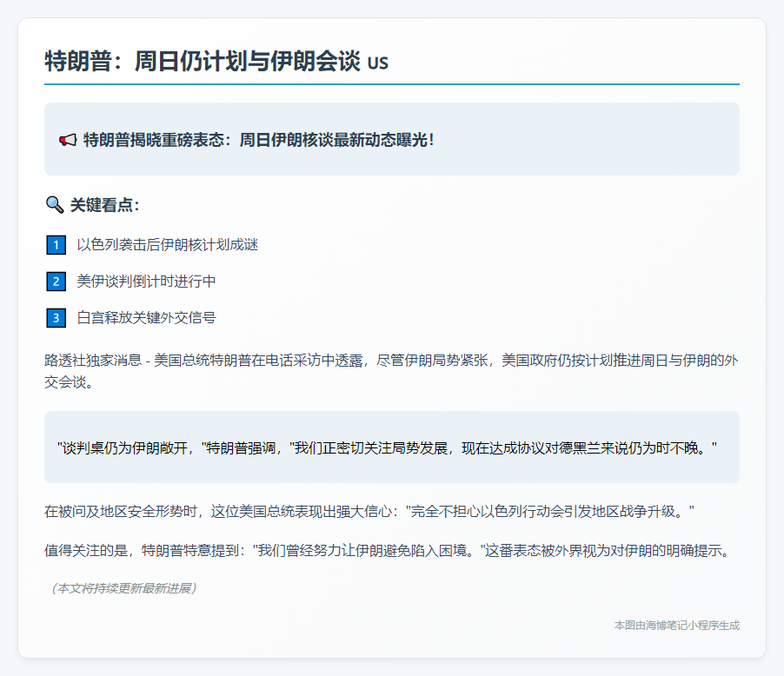Expand the 路透社独家消息 paragraph
This screenshot has width=784, height=676.
point(391,368)
